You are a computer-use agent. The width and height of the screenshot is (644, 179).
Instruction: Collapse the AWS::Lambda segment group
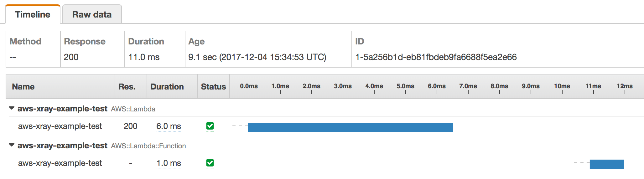[x=12, y=108]
